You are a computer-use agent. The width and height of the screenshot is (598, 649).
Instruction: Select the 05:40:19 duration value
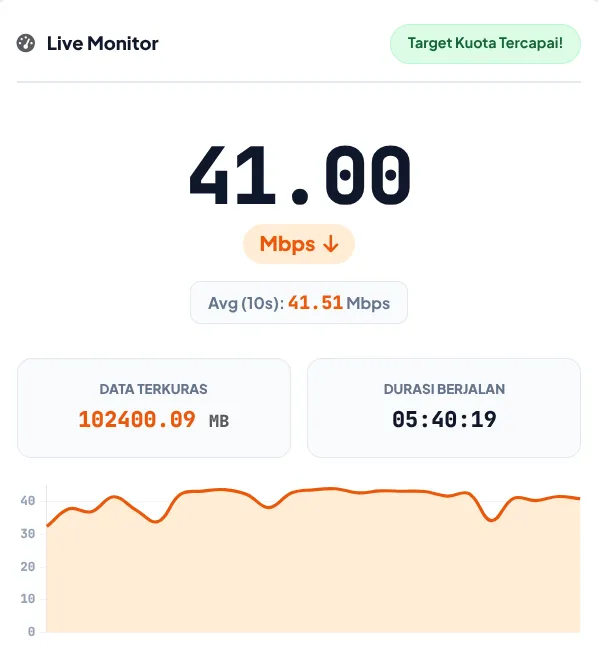(x=444, y=419)
